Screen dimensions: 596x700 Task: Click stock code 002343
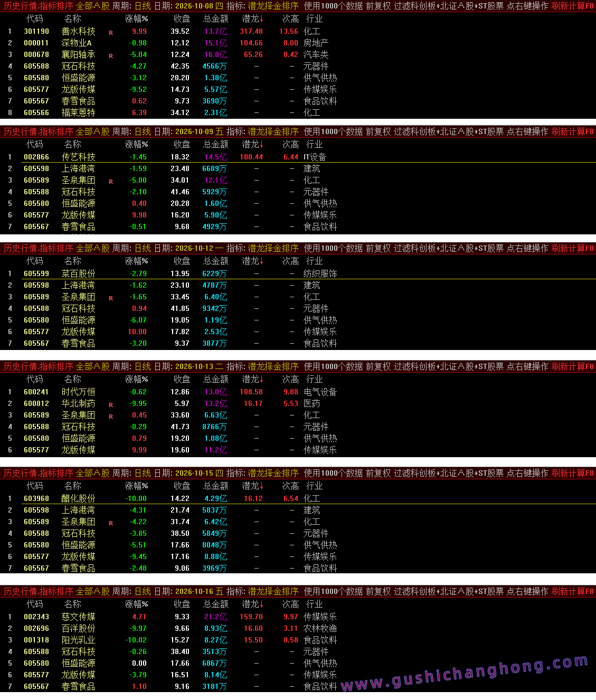click(36, 617)
